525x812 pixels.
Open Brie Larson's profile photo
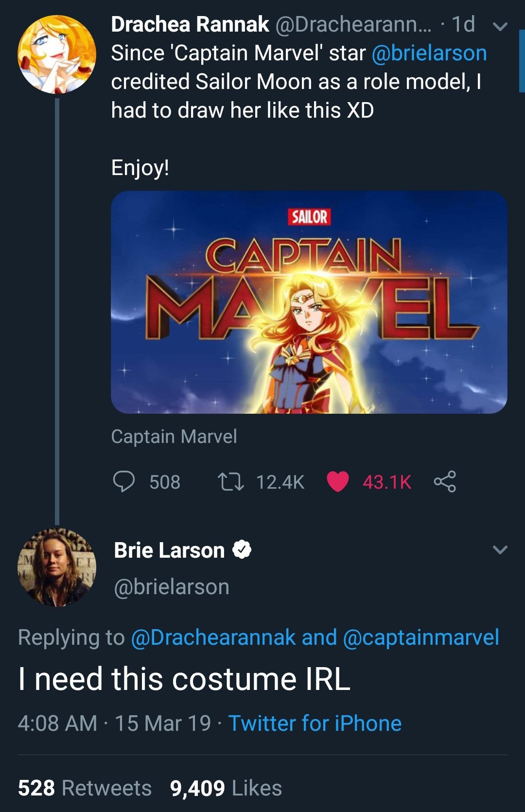tap(57, 567)
